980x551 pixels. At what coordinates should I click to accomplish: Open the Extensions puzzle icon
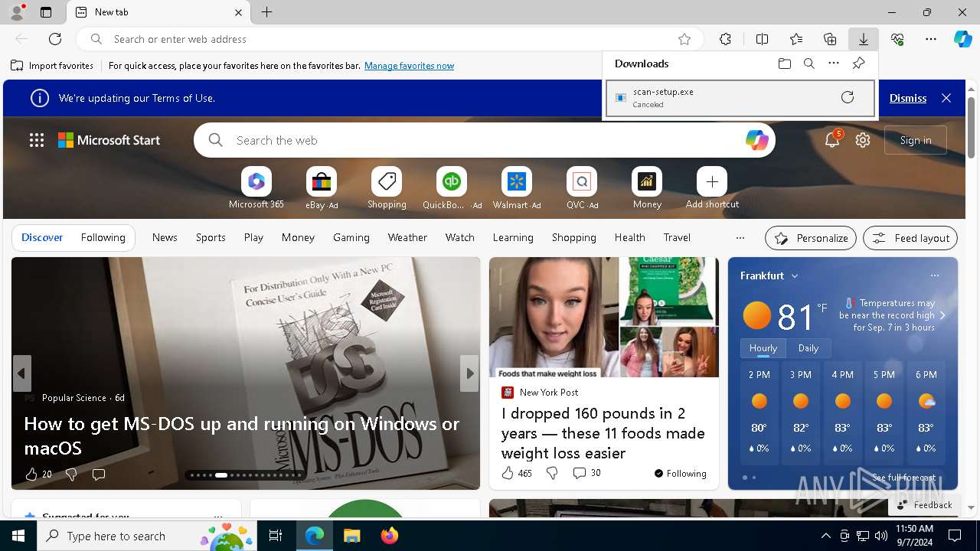coord(725,39)
